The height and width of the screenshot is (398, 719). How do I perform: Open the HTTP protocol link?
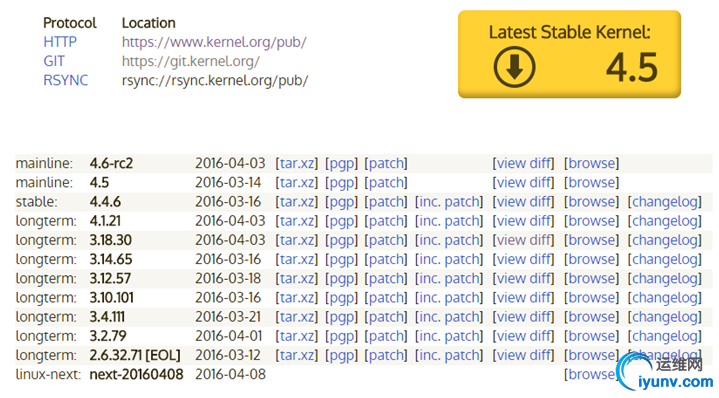(x=60, y=42)
